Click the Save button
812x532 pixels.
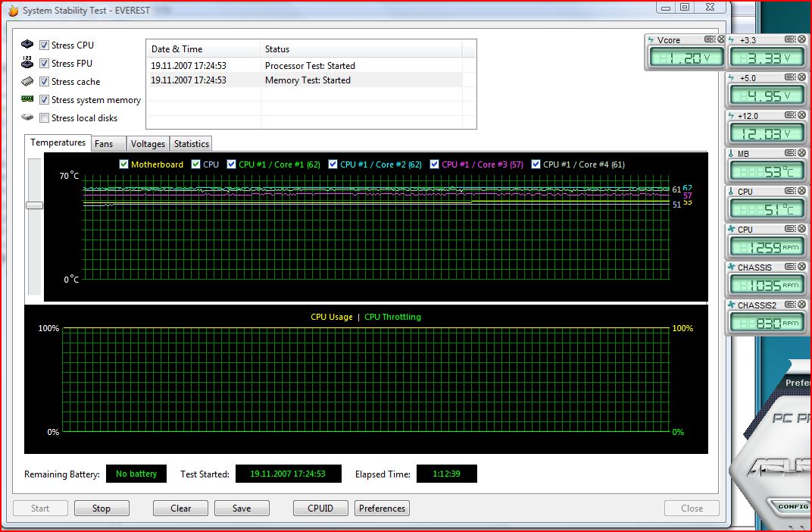(x=242, y=509)
